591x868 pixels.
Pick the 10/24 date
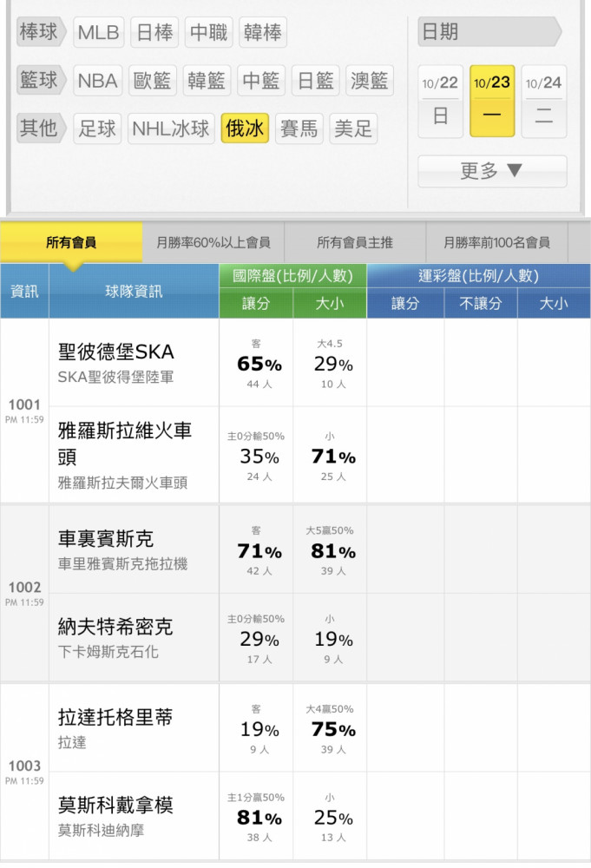point(544,102)
